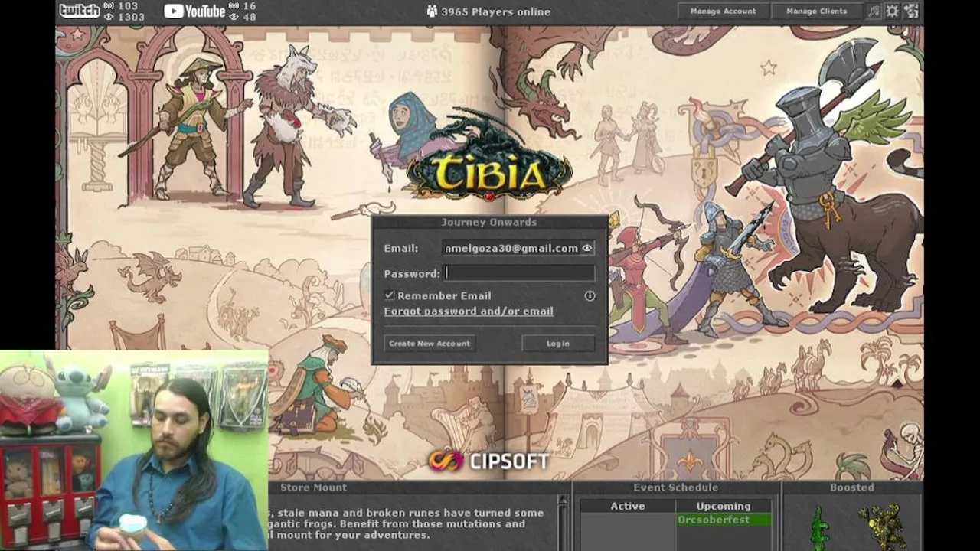Click the help icon beside the gear
The height and width of the screenshot is (551, 980).
(911, 11)
